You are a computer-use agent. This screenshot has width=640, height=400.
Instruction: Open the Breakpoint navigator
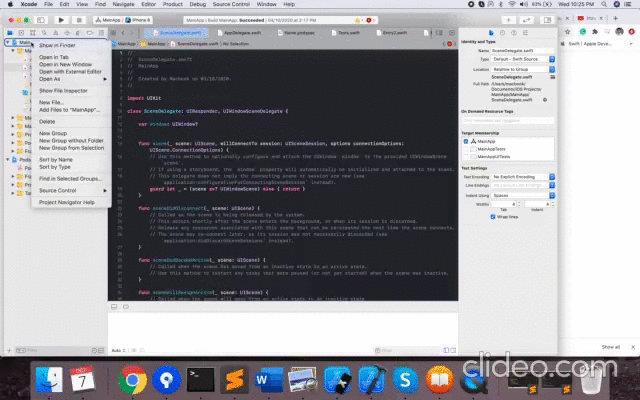[89, 33]
